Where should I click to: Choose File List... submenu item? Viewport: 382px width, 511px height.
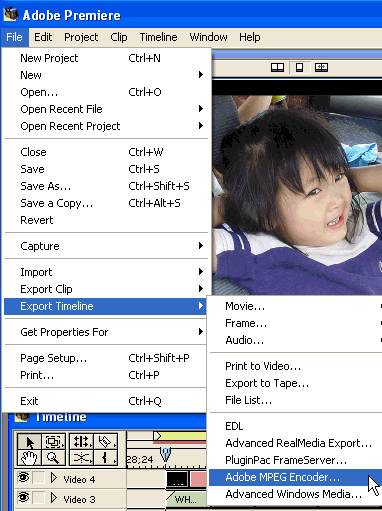point(295,400)
